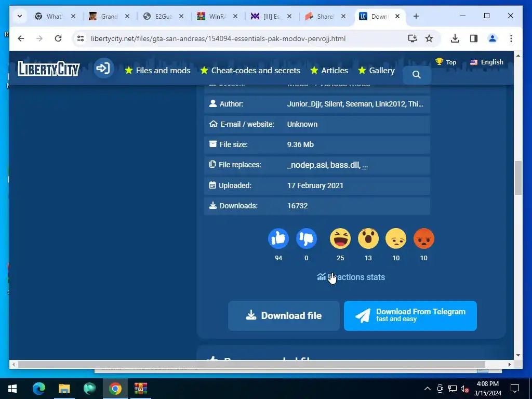
Task: Select the laughing face reaction
Action: (340, 238)
